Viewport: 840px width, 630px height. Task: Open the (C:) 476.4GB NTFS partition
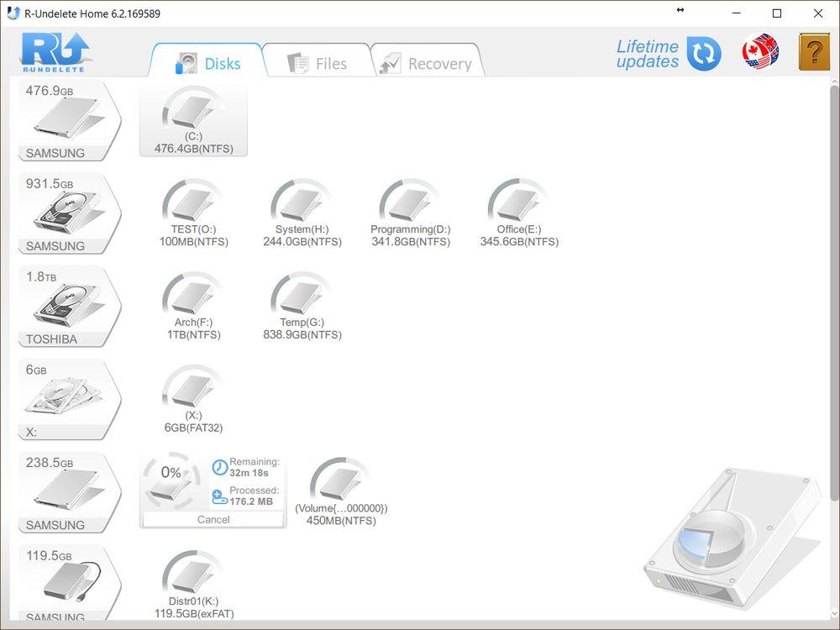[x=193, y=120]
